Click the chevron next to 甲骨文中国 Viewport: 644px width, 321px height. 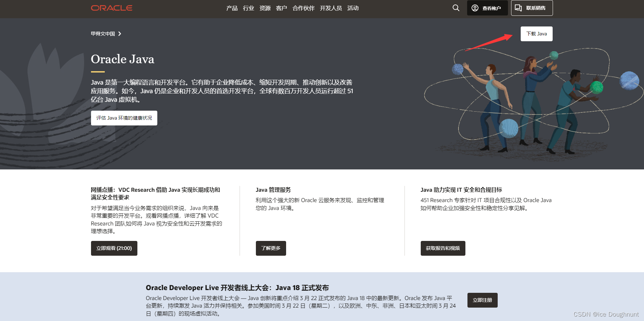tap(120, 34)
